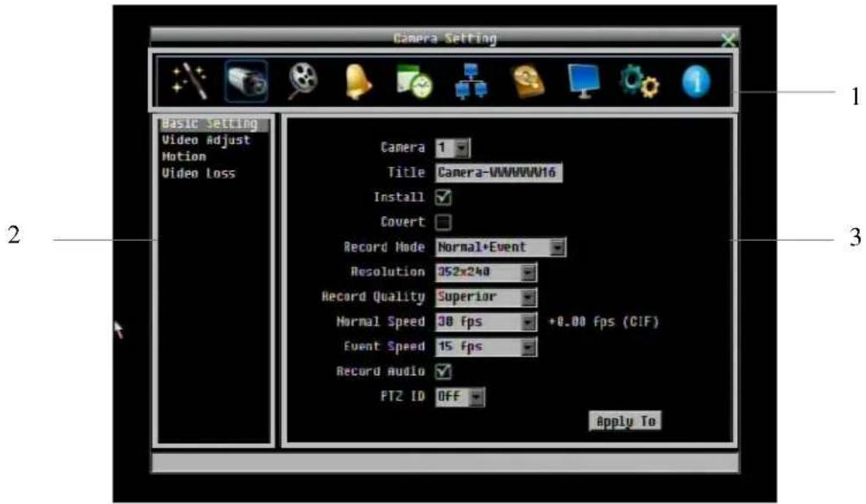Open the Resolution dropdown
This screenshot has height=504, width=866.
pos(486,272)
